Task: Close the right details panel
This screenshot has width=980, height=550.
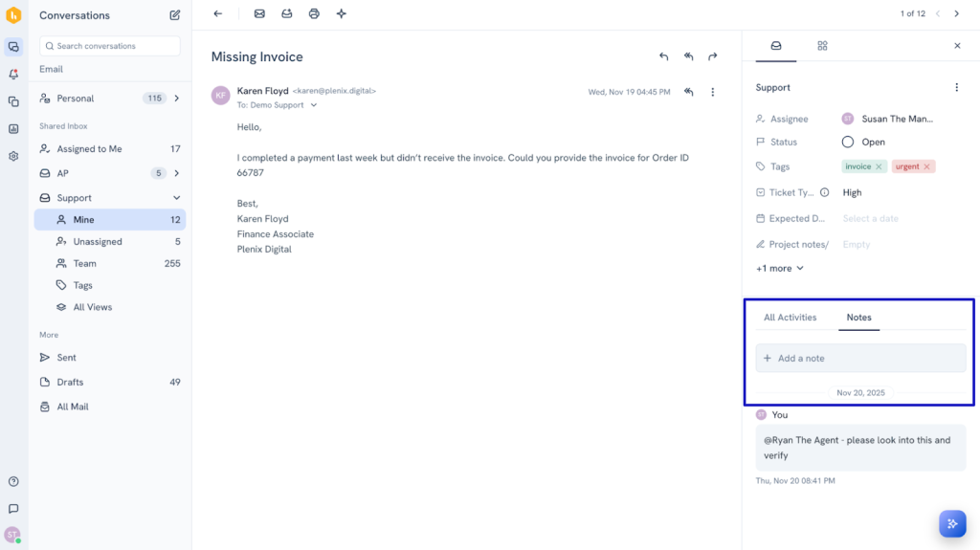Action: (957, 46)
